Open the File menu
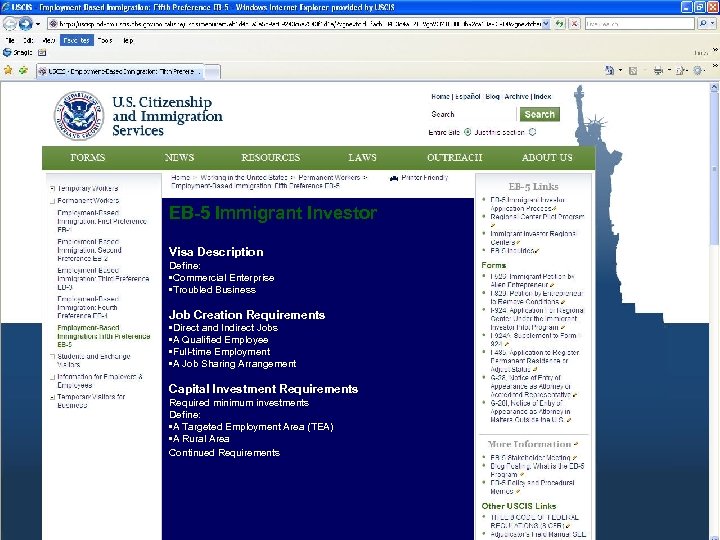 tap(10, 40)
